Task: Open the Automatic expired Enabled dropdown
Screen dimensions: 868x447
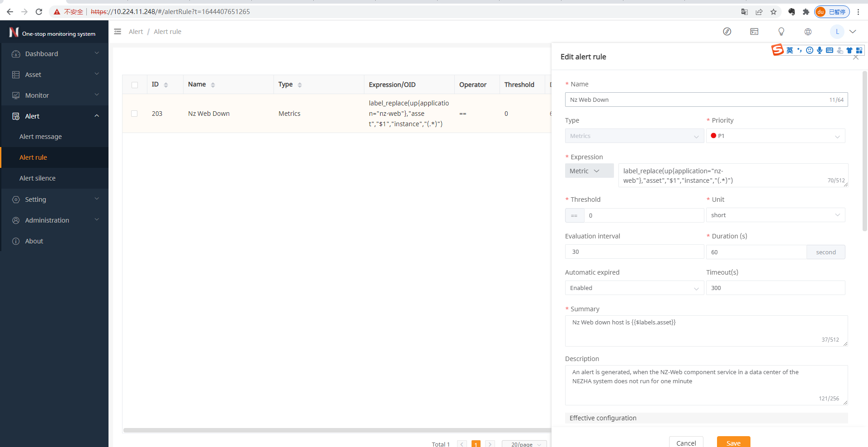Action: [x=634, y=288]
